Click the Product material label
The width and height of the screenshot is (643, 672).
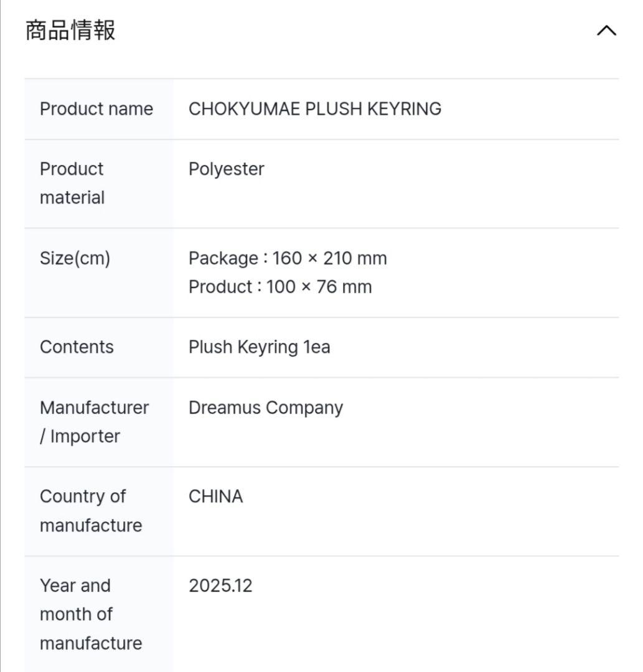(72, 183)
